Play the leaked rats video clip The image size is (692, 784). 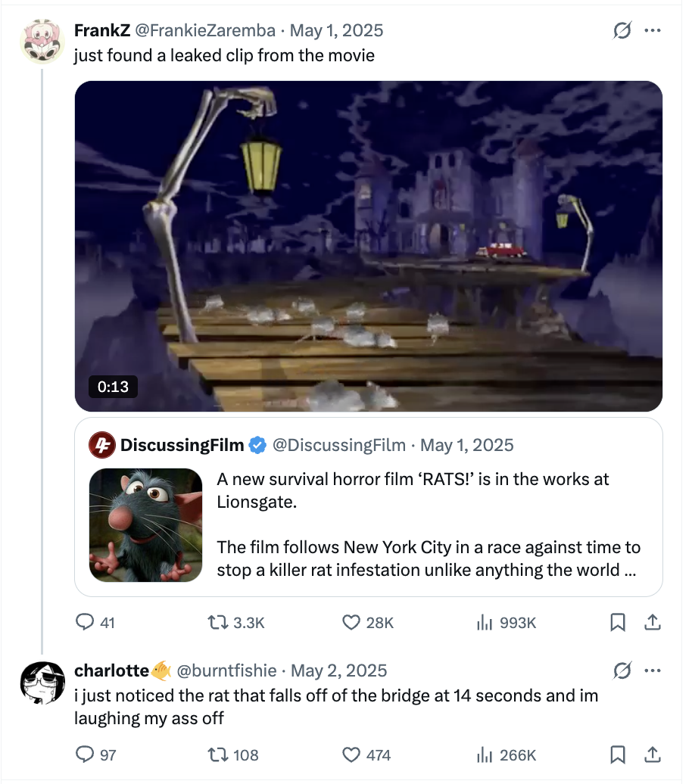pyautogui.click(x=368, y=246)
